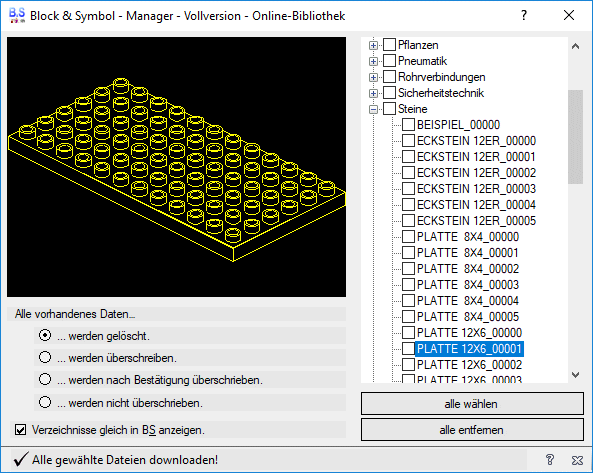Screen dimensions: 593x473
Task: Check the Sicherheitstechnik category checkbox
Action: pyautogui.click(x=390, y=93)
